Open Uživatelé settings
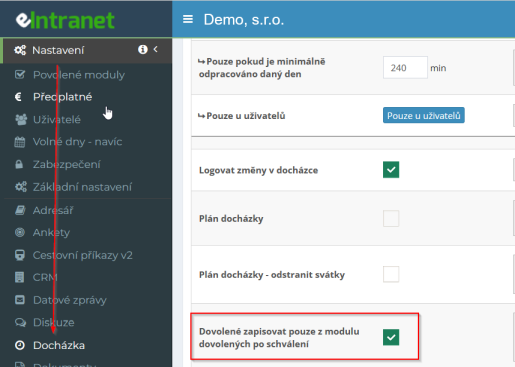The width and height of the screenshot is (515, 367). (x=57, y=120)
